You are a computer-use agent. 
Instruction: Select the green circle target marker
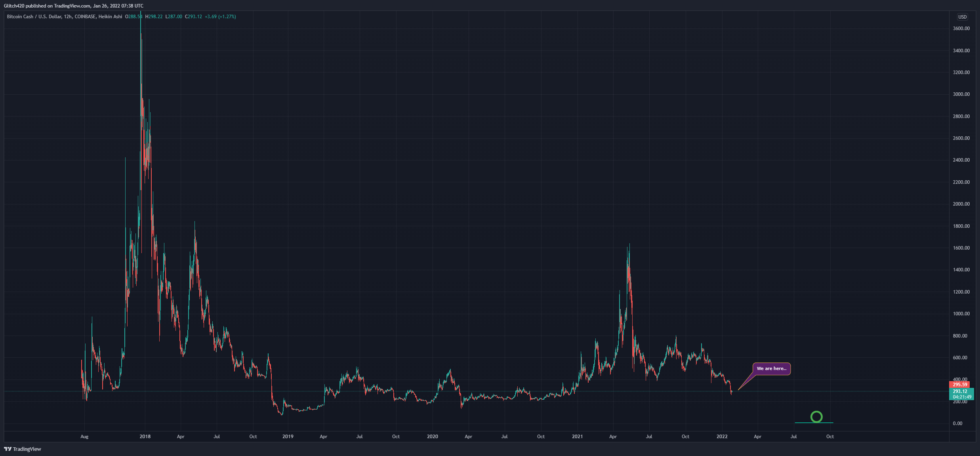coord(816,416)
